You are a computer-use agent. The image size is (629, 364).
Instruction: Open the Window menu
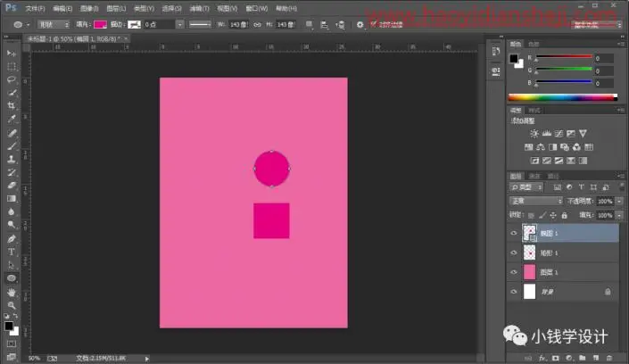tap(257, 8)
